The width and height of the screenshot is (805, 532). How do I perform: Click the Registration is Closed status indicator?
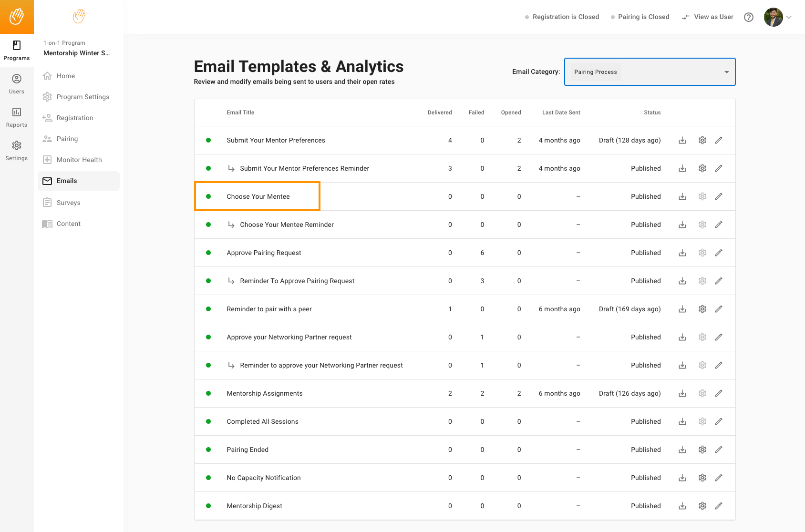pos(562,17)
